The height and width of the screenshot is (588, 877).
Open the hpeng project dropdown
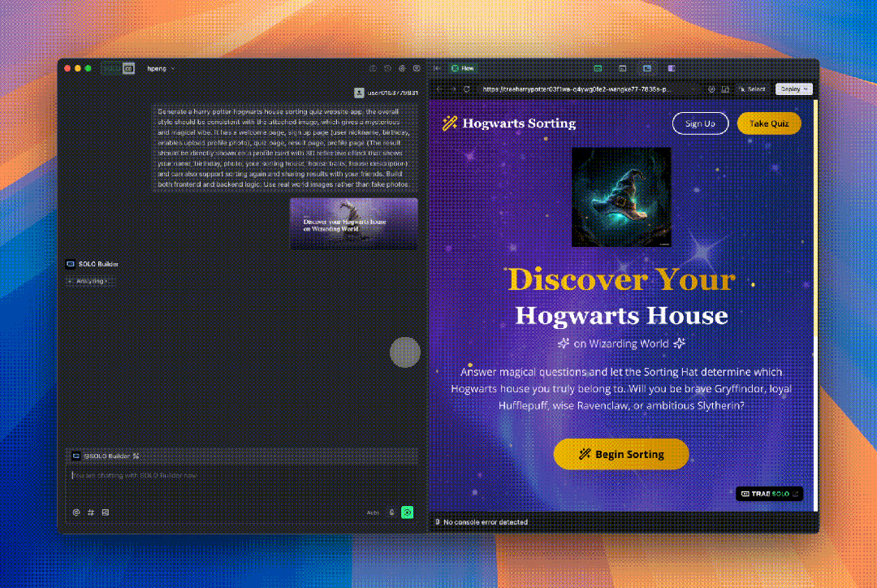pyautogui.click(x=161, y=68)
